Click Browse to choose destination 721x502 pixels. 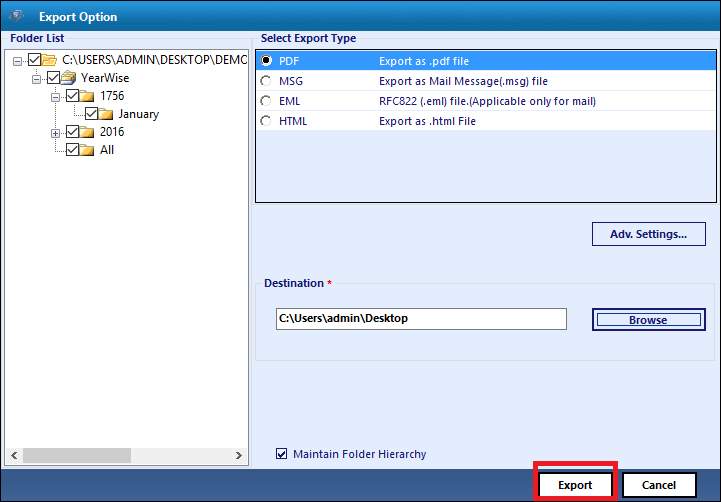pos(648,319)
